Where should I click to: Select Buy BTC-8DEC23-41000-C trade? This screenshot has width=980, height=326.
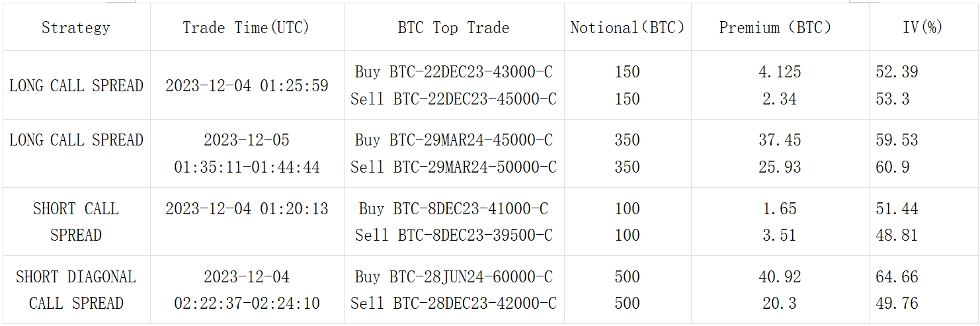(x=454, y=208)
